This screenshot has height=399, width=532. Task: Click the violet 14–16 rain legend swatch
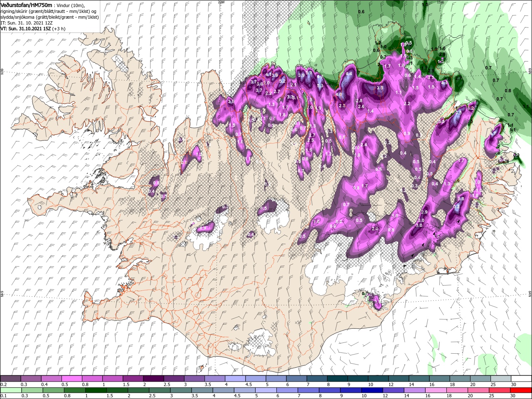point(414,390)
